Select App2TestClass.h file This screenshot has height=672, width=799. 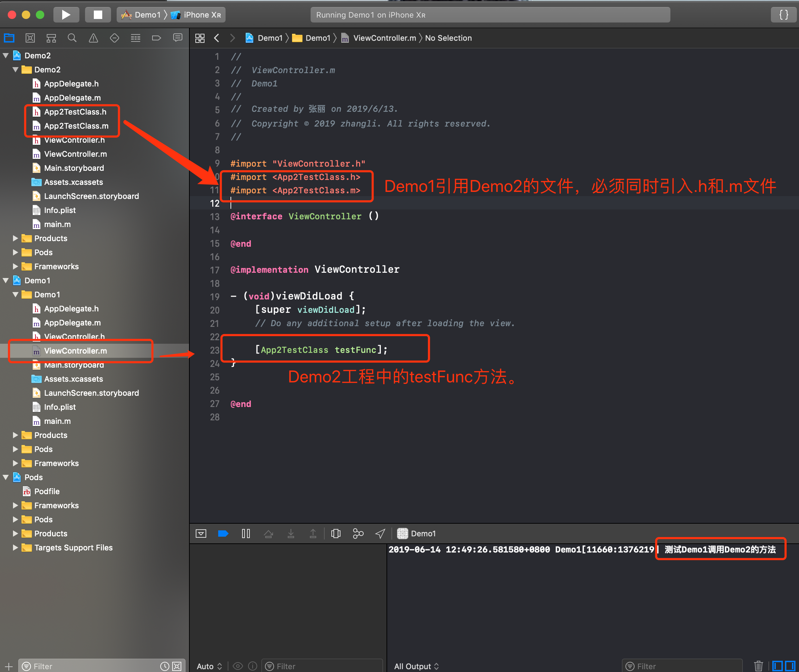pos(75,112)
